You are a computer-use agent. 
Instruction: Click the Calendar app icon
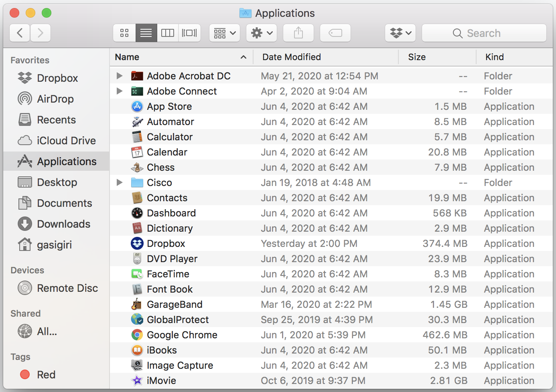(137, 152)
